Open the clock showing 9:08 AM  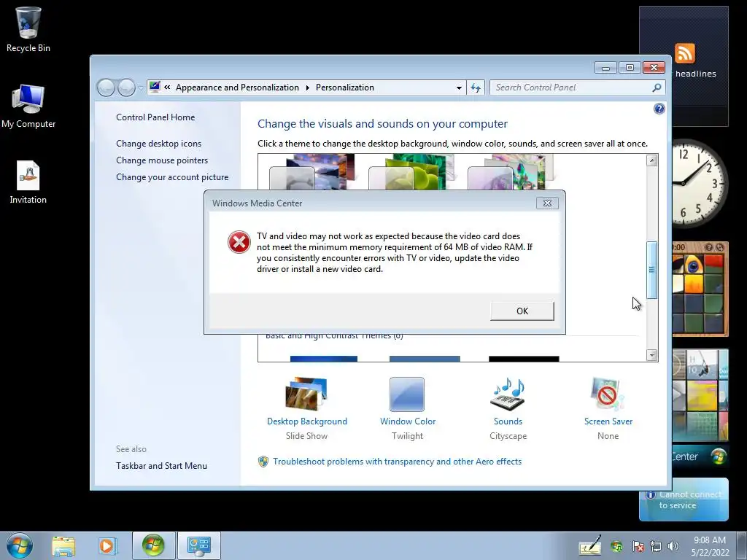click(x=710, y=546)
